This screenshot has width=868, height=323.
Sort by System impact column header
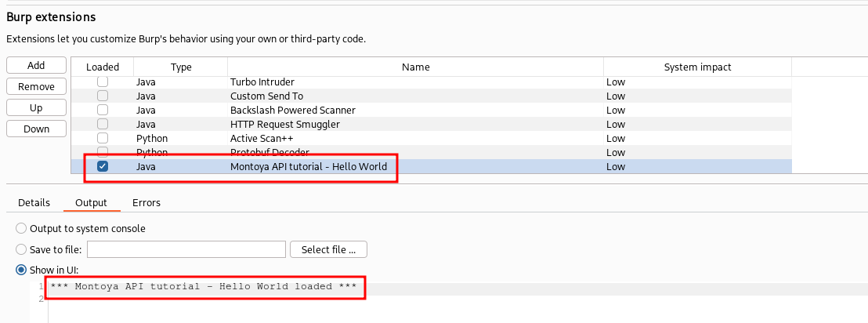tap(697, 67)
